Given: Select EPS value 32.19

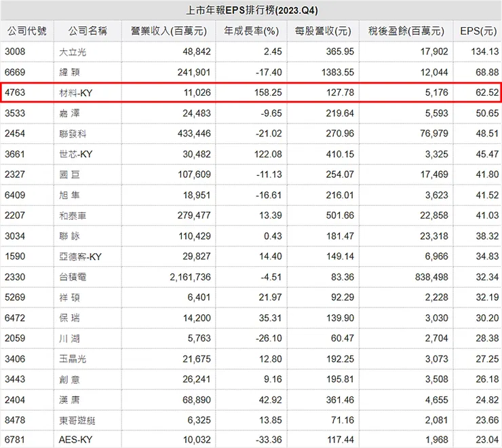Looking at the screenshot, I should [487, 297].
